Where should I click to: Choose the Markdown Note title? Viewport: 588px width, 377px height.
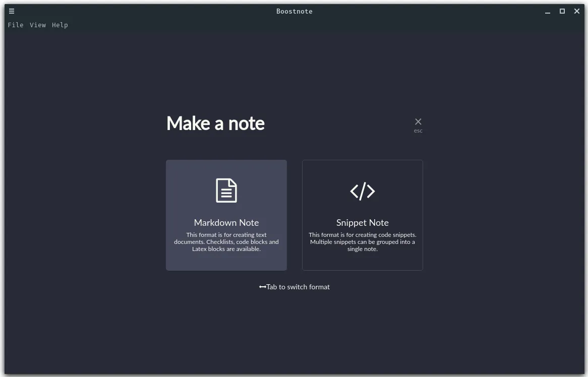click(226, 223)
